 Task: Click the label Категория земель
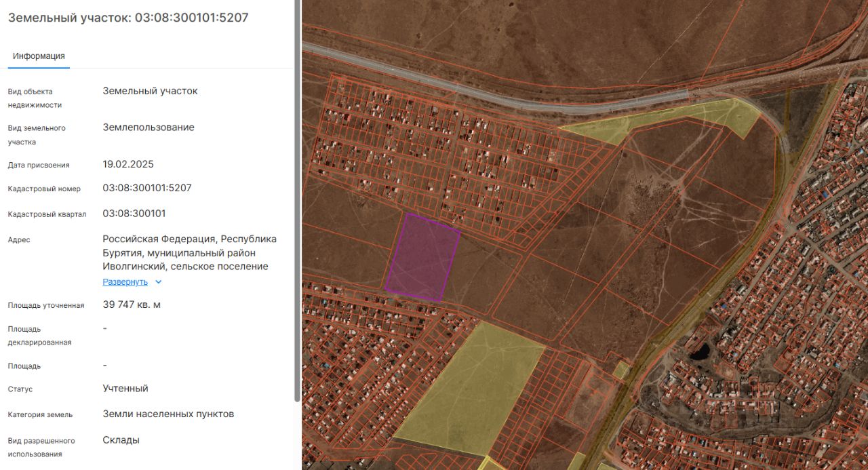(x=40, y=414)
